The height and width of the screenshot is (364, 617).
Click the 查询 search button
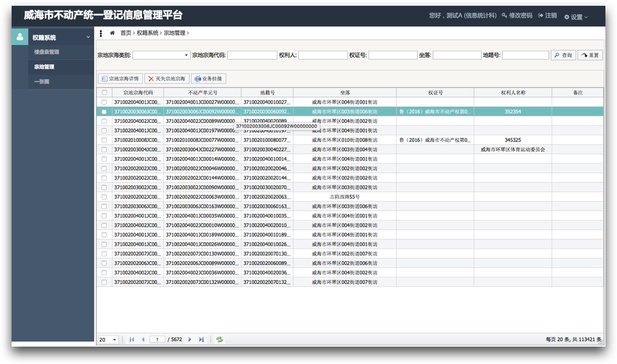(564, 55)
